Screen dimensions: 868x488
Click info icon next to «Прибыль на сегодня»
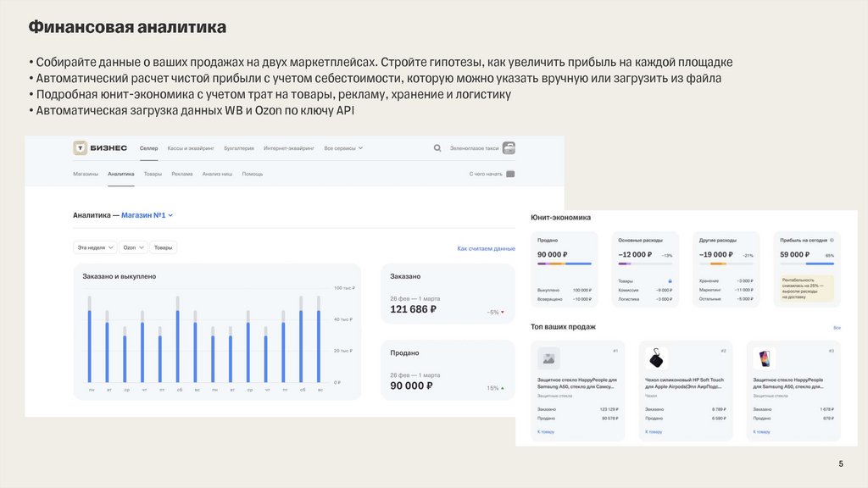832,240
